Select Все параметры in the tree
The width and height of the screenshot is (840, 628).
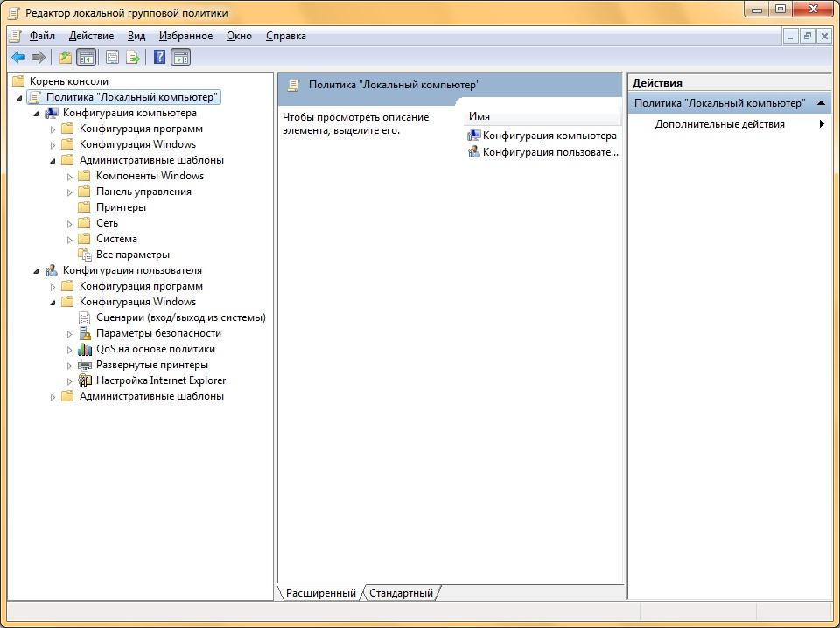[132, 255]
